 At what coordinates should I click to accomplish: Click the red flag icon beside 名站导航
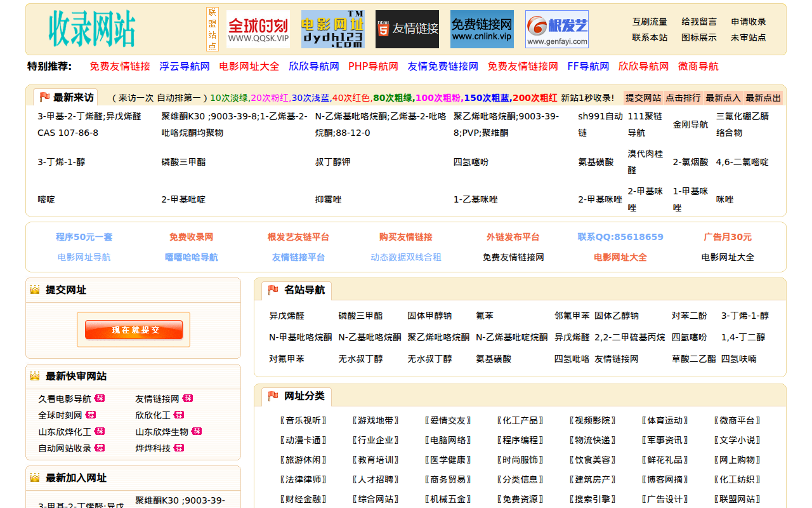click(273, 290)
